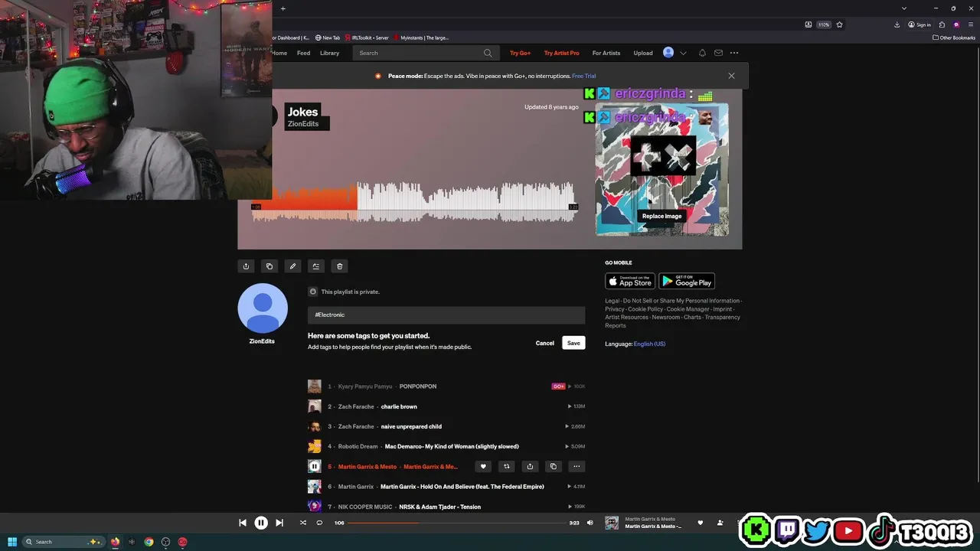Viewport: 980px width, 551px height.
Task: Open browser downloads icon
Action: 897,24
